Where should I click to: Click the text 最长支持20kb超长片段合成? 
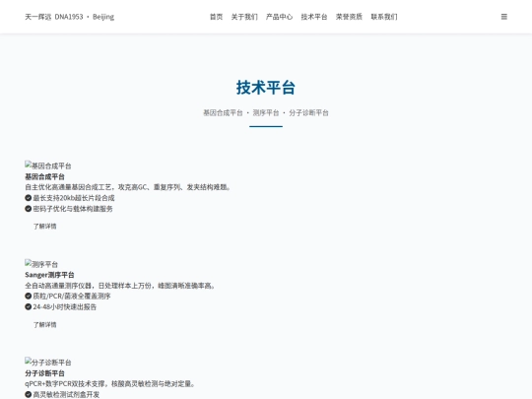pos(74,198)
